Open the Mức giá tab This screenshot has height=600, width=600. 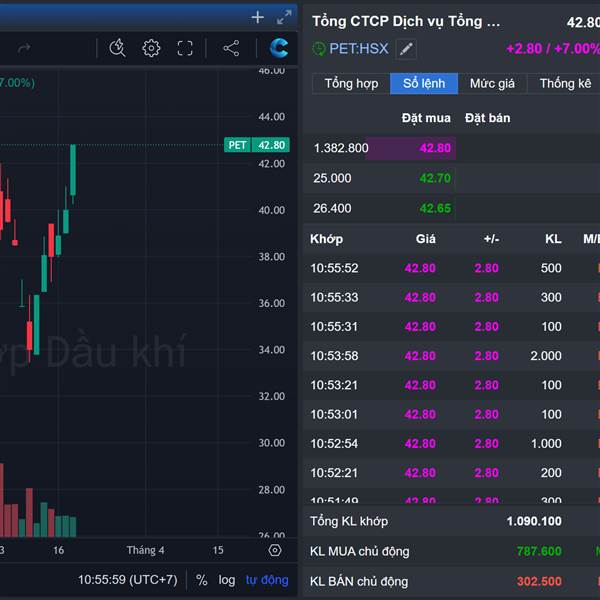point(492,84)
